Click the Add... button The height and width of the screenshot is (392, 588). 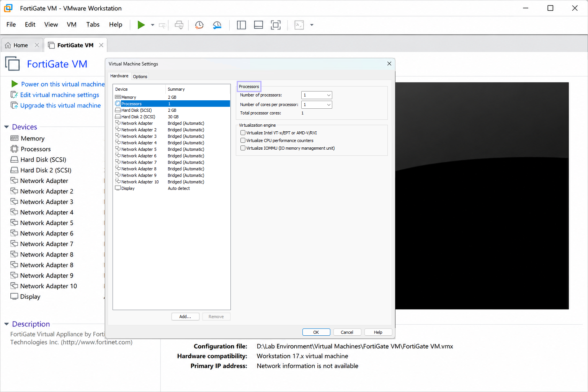(185, 317)
